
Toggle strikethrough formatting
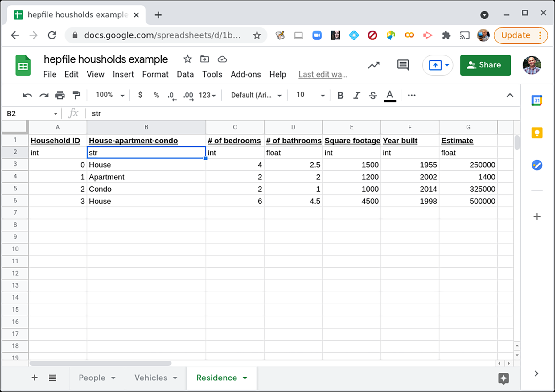coord(373,95)
